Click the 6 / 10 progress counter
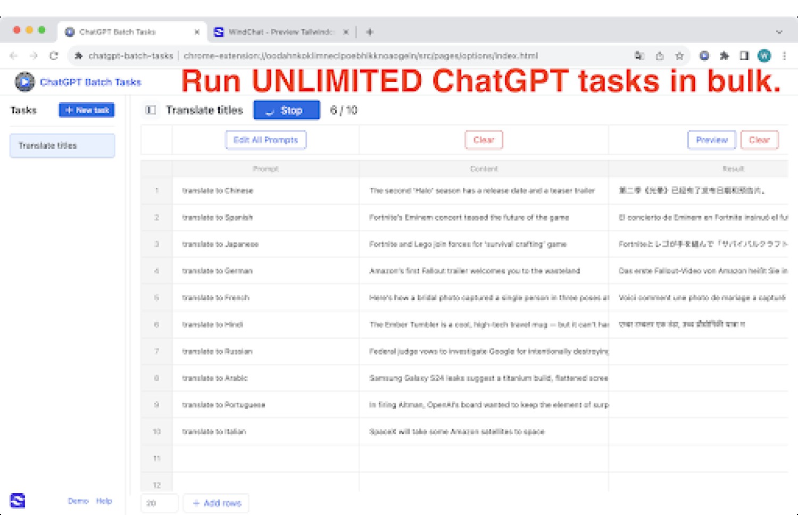The height and width of the screenshot is (532, 798). pyautogui.click(x=344, y=110)
